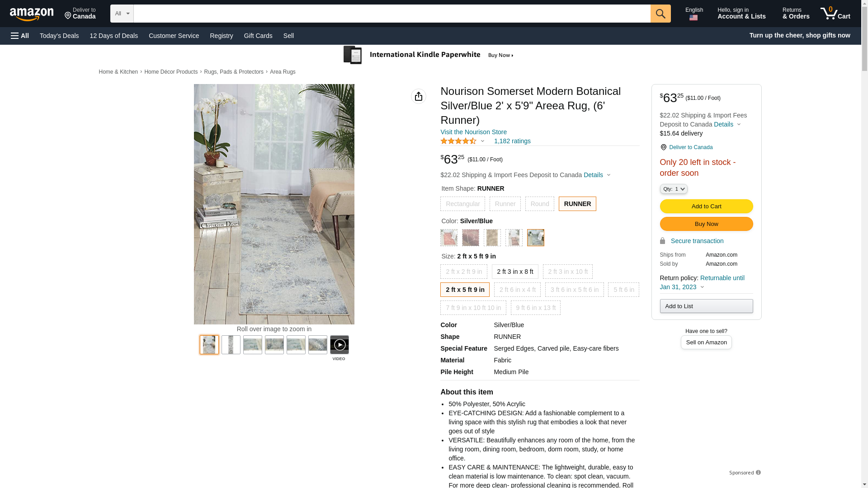Open the All hamburger menu

click(20, 36)
